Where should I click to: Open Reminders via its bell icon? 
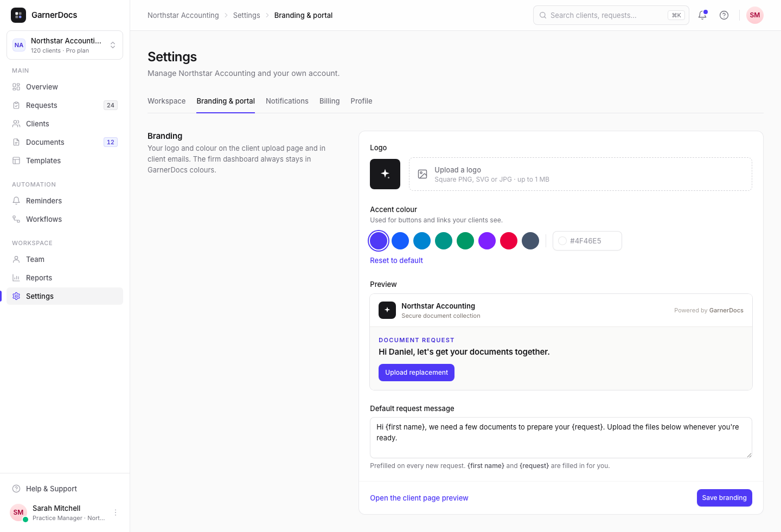point(16,201)
